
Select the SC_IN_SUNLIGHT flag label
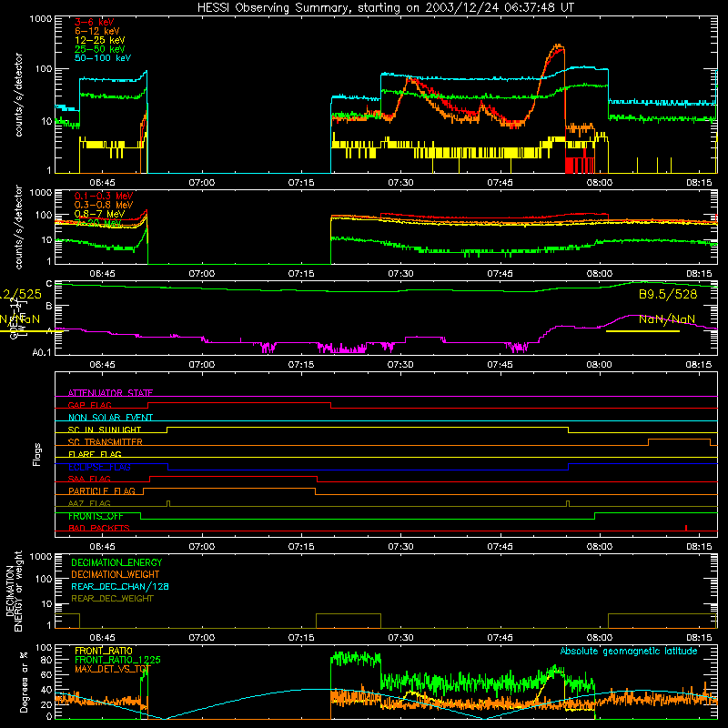tap(105, 430)
